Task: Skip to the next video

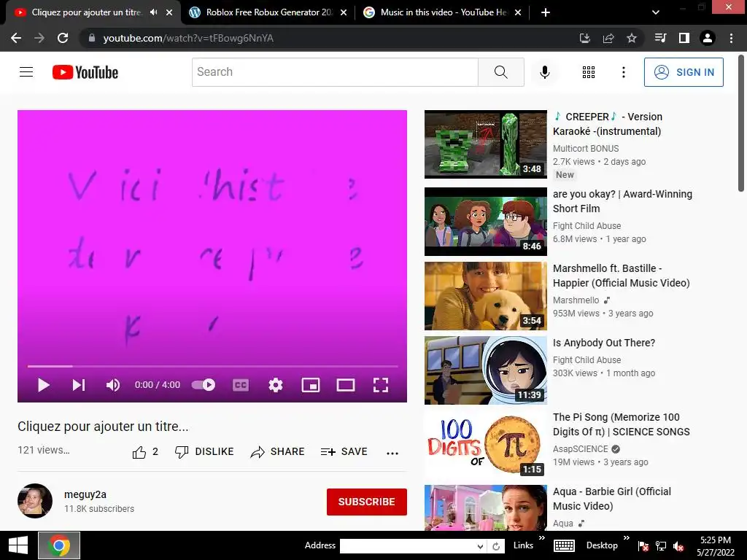Action: coord(79,385)
